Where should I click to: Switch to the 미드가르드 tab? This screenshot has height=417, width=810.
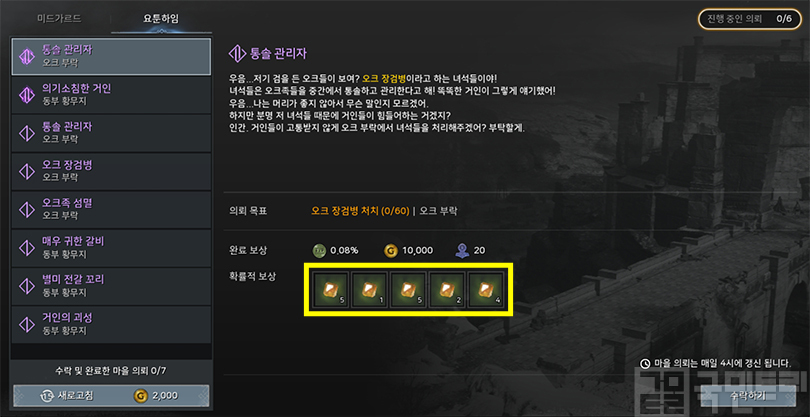point(59,19)
